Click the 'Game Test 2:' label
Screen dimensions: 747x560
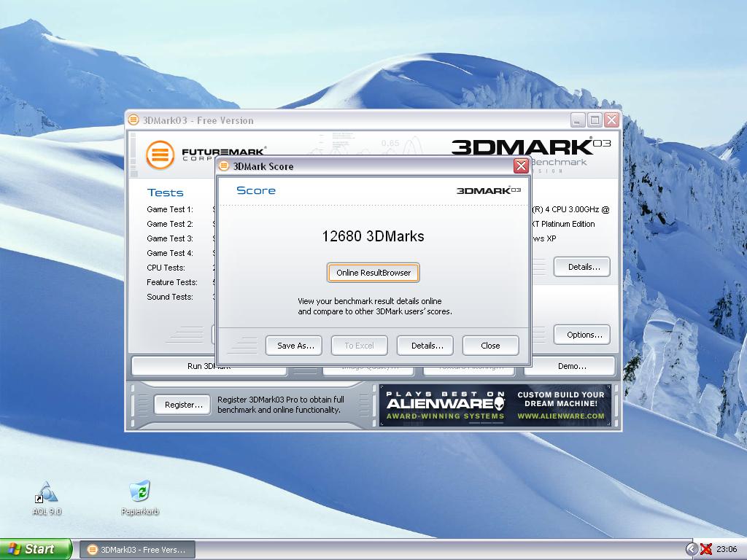(170, 224)
